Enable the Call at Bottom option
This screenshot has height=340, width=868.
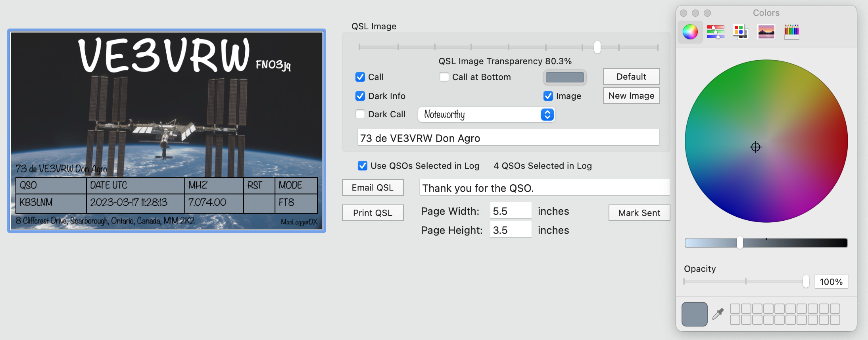click(444, 77)
